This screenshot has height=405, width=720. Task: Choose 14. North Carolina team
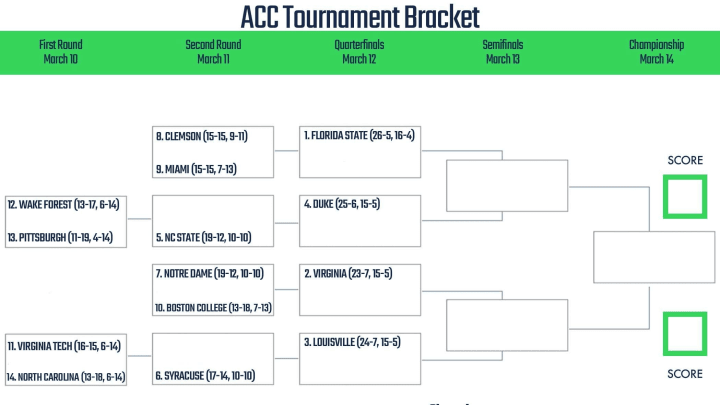coord(66,377)
